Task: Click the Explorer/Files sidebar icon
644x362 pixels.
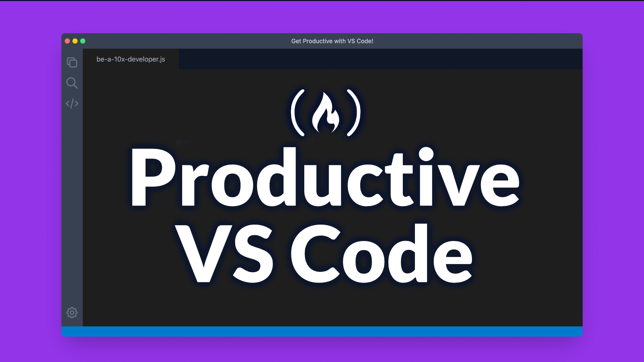Action: pos(72,62)
